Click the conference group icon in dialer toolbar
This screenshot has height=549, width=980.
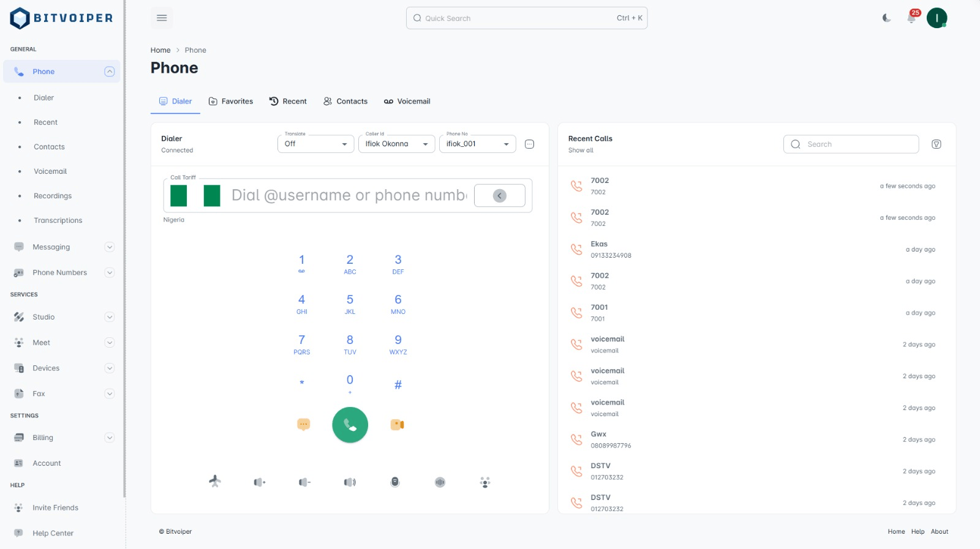(x=485, y=482)
